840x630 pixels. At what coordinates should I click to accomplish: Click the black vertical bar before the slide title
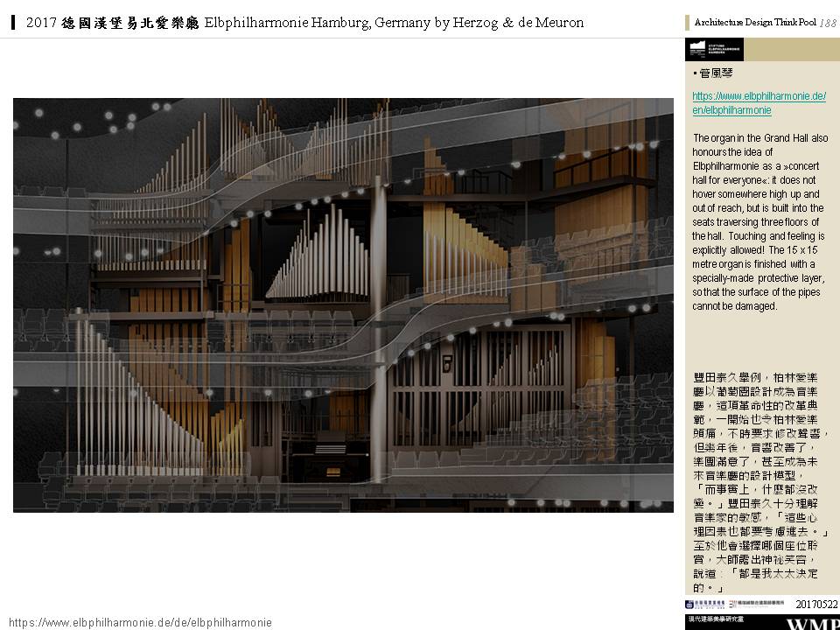tap(14, 22)
